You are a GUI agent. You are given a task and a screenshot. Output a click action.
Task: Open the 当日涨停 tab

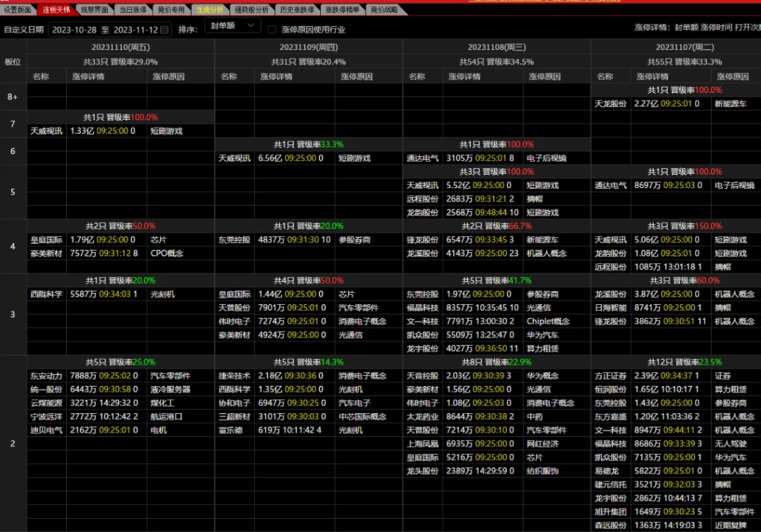click(x=133, y=10)
